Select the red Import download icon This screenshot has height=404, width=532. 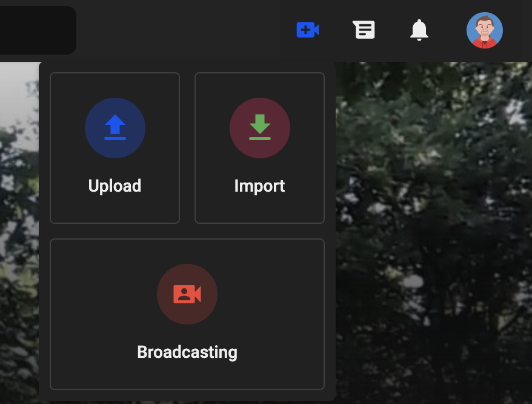(x=259, y=128)
